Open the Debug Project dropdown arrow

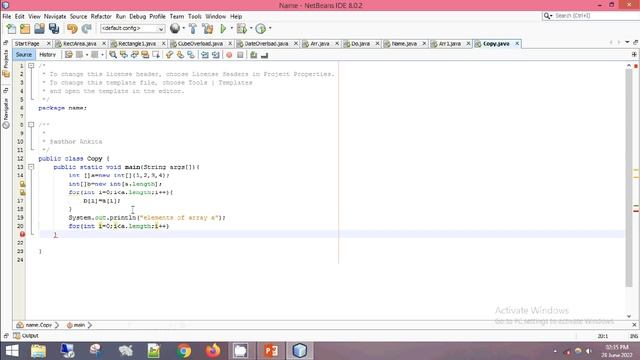(251, 29)
